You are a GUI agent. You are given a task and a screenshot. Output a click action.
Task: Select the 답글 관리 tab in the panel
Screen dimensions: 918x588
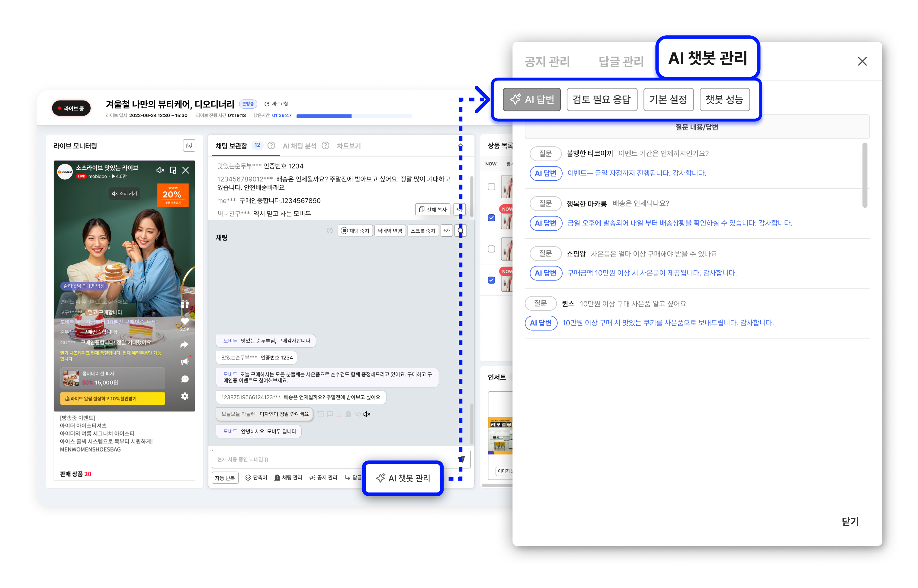pos(621,62)
